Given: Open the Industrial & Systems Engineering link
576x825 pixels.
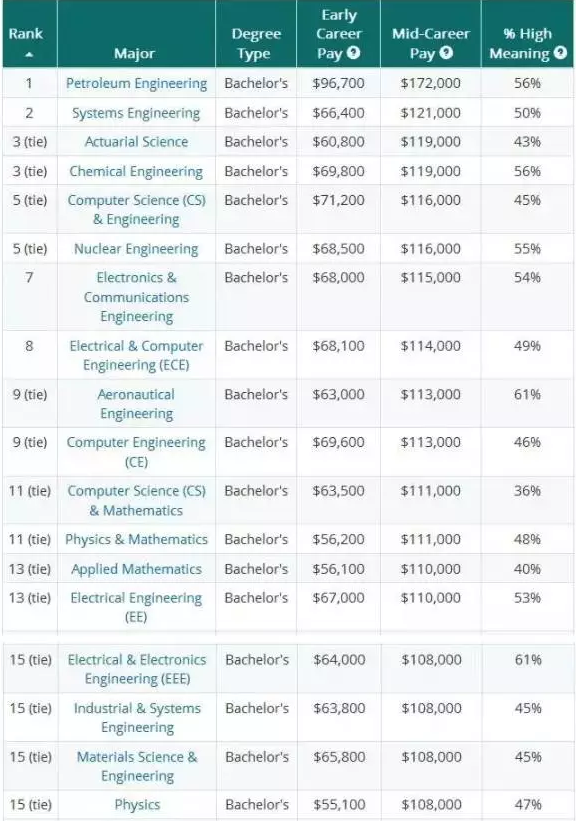Looking at the screenshot, I should point(137,718).
